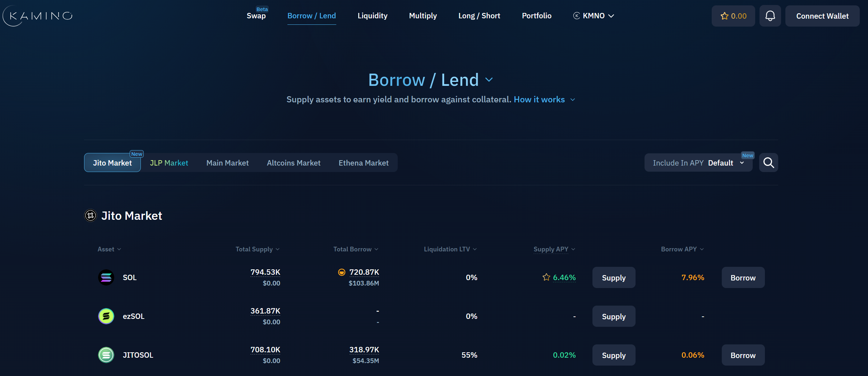868x376 pixels.
Task: Sort by Supply APY column
Action: click(554, 249)
